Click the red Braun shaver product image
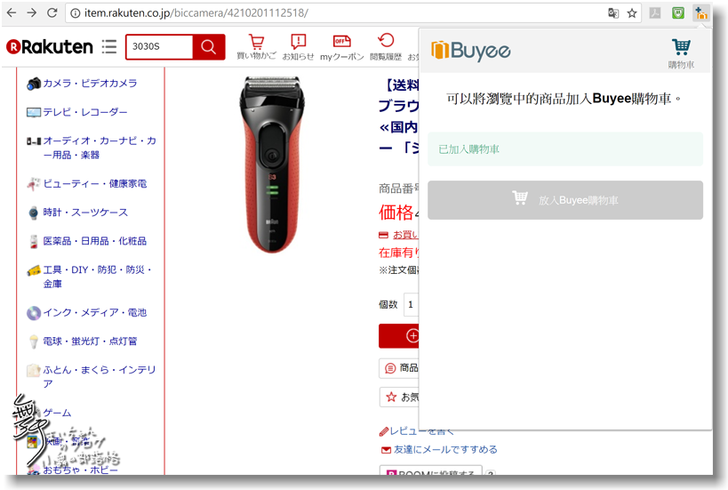 pos(273,165)
